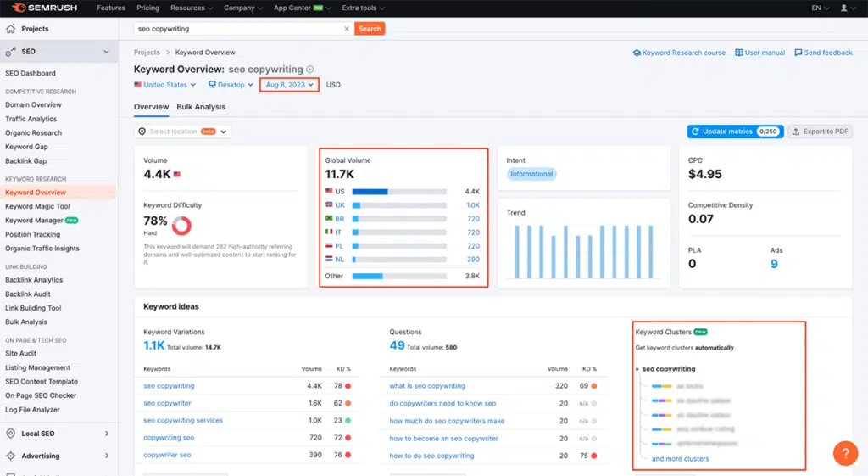Expand the Advertising sidebar section
Viewport: 868px width, 476px height.
click(x=107, y=456)
